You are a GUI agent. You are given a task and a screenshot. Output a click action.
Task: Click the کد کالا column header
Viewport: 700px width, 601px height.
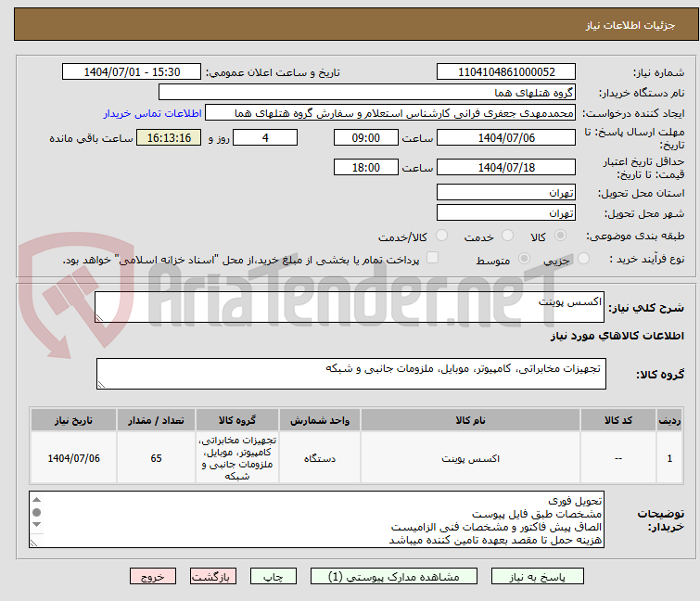[618, 420]
